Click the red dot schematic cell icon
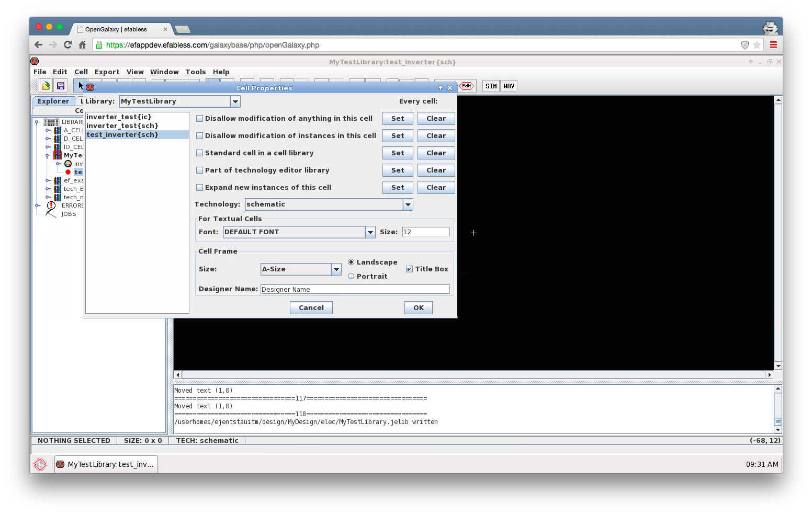 [x=68, y=172]
